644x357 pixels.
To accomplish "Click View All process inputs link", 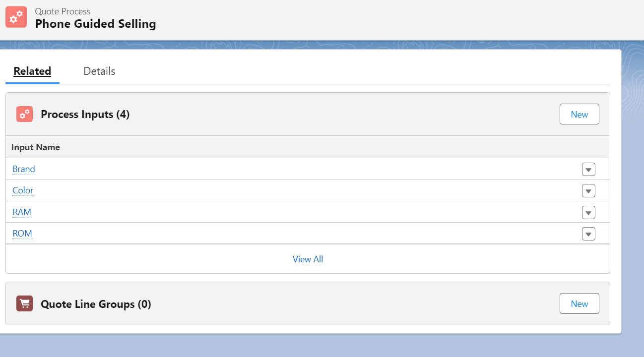I will [308, 259].
